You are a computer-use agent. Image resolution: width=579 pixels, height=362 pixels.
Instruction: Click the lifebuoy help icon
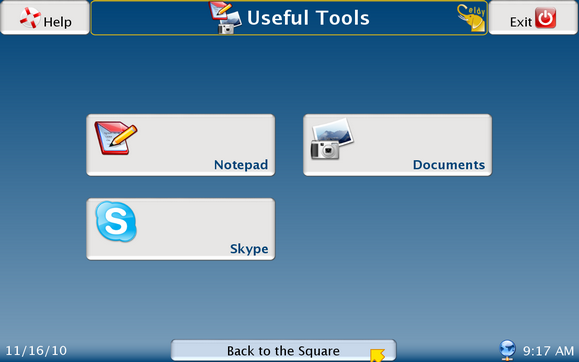(30, 18)
